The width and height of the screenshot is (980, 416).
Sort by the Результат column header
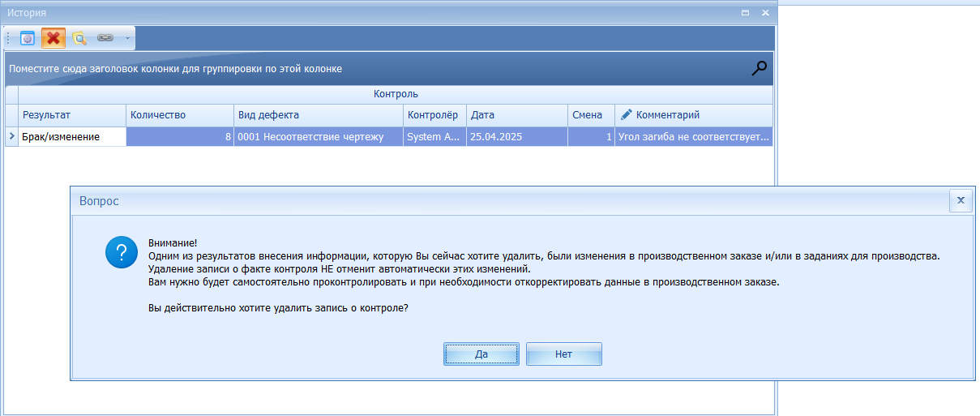tap(72, 115)
